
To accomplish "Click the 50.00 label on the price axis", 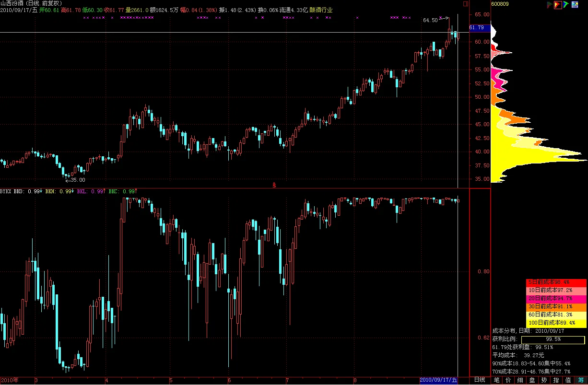I will pyautogui.click(x=482, y=97).
